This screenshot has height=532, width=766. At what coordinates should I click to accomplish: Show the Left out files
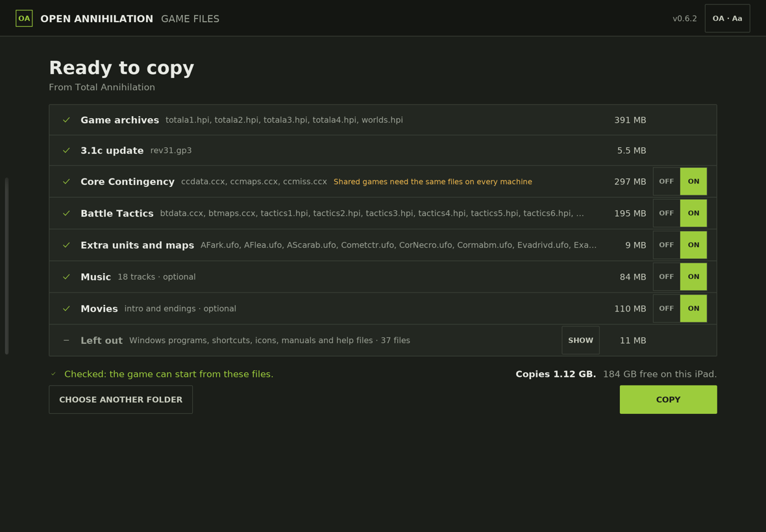tap(580, 340)
